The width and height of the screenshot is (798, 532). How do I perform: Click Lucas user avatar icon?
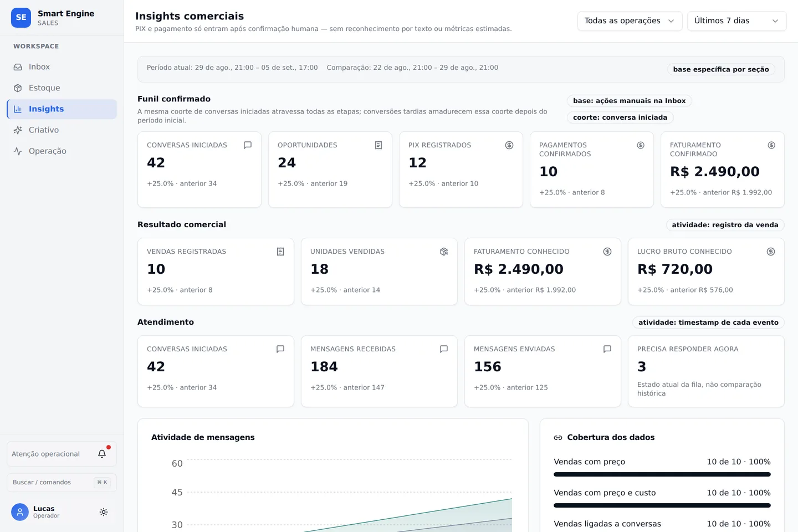(20, 512)
